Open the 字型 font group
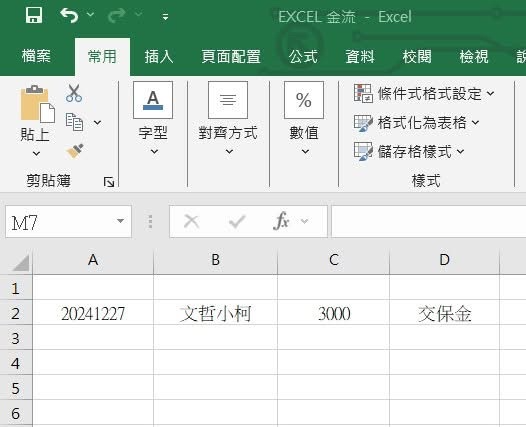This screenshot has width=526, height=427. (153, 100)
